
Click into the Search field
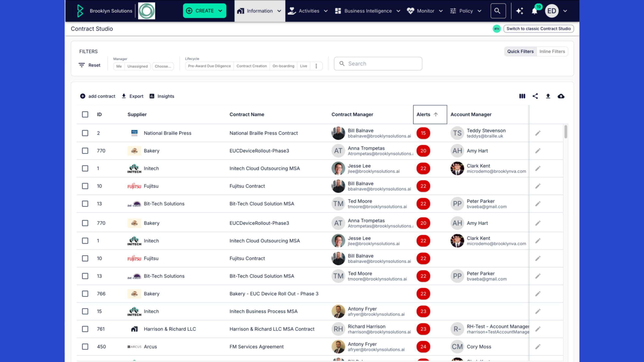pyautogui.click(x=378, y=64)
